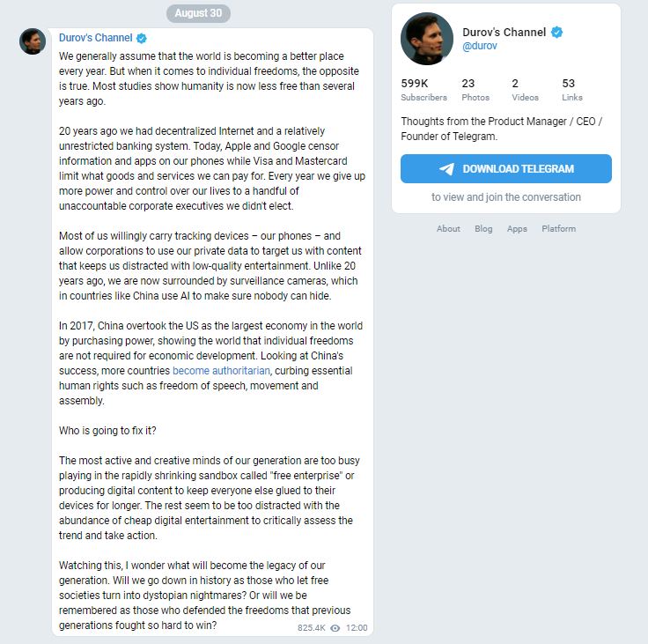Open the @durov username link
Screen dimensions: 648x644
point(480,46)
